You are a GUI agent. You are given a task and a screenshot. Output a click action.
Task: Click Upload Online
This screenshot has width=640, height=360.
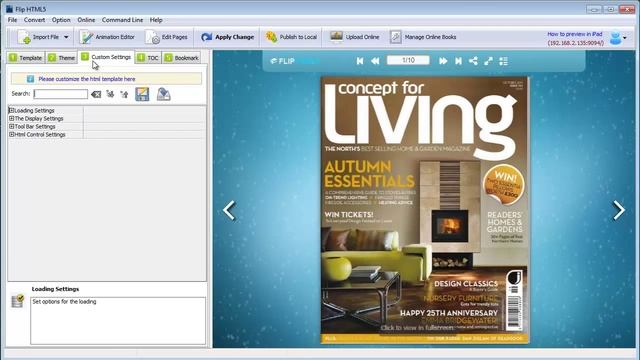[x=355, y=37]
